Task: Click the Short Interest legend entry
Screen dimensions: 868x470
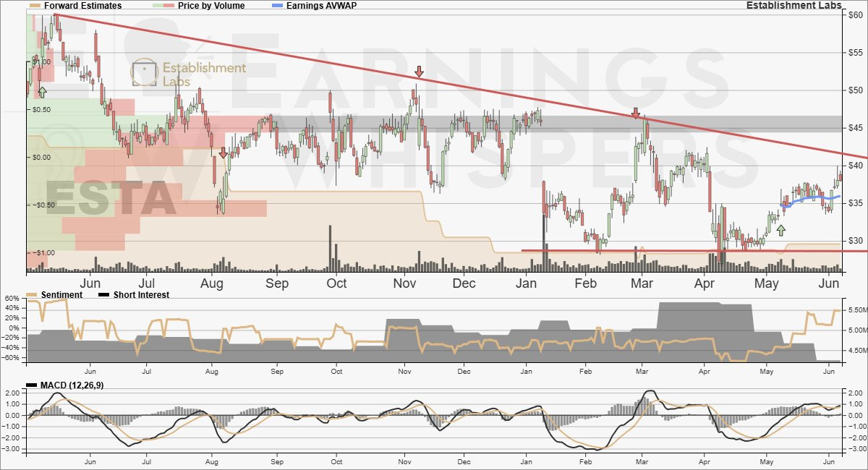Action: 133,294
